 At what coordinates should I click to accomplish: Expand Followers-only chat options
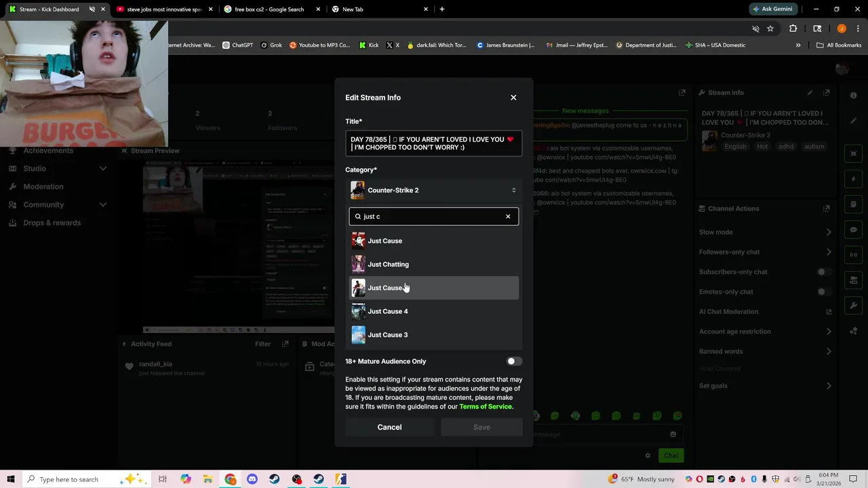[x=829, y=252]
